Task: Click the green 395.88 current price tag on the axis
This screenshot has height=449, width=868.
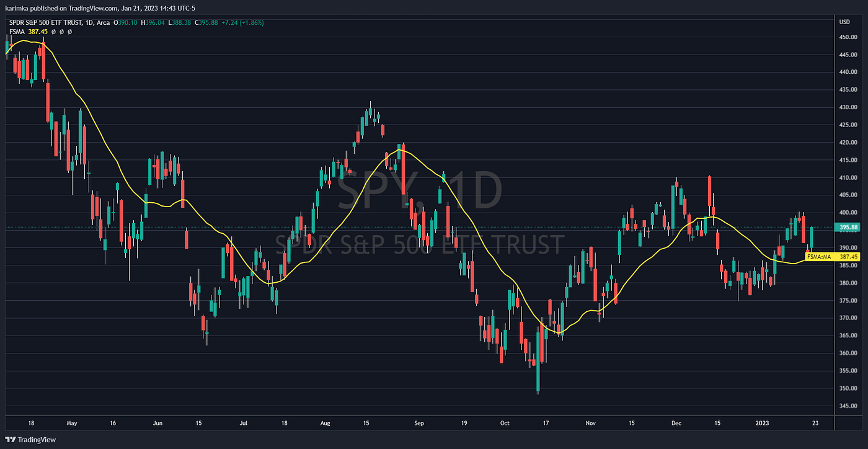Action: coord(848,228)
